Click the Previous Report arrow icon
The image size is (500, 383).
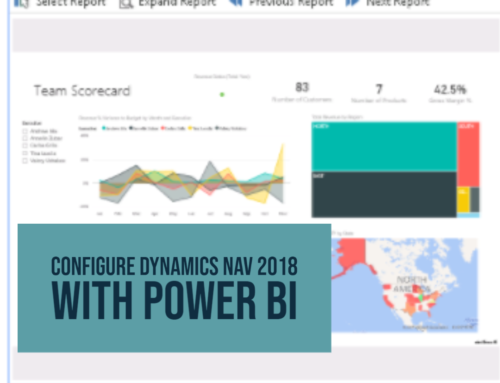click(x=236, y=3)
